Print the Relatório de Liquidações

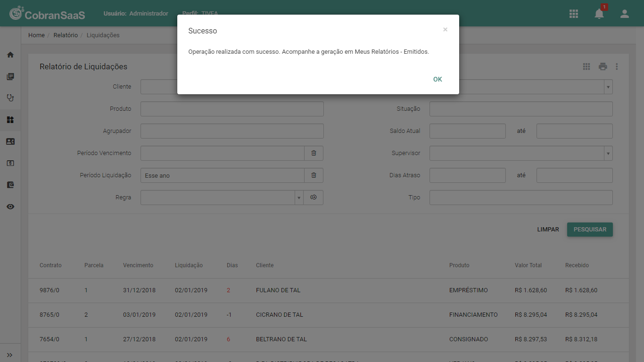pyautogui.click(x=603, y=66)
